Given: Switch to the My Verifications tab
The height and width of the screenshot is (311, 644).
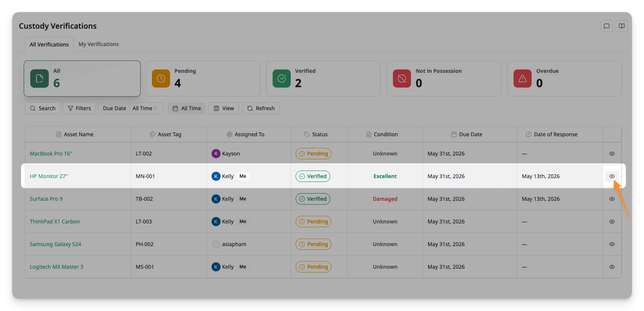Looking at the screenshot, I should click(99, 44).
